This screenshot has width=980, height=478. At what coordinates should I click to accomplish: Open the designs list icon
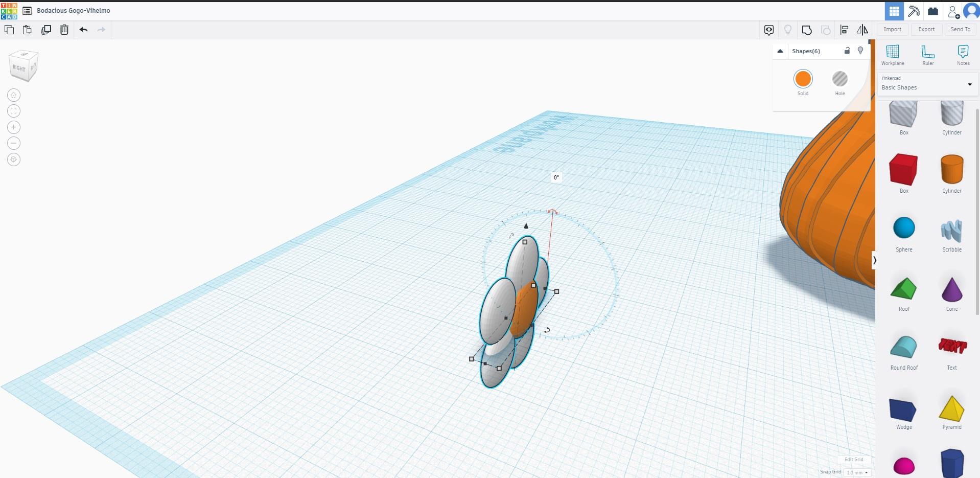(27, 11)
